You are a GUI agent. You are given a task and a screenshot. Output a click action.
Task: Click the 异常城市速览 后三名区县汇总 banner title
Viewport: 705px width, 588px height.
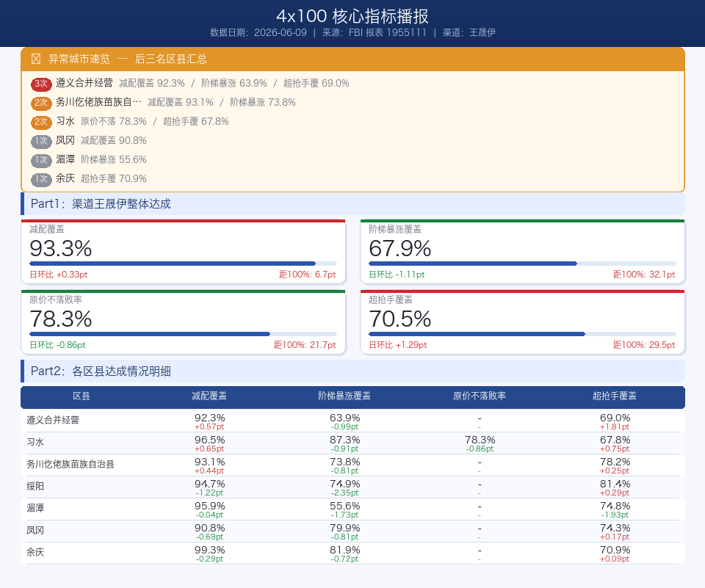click(128, 59)
